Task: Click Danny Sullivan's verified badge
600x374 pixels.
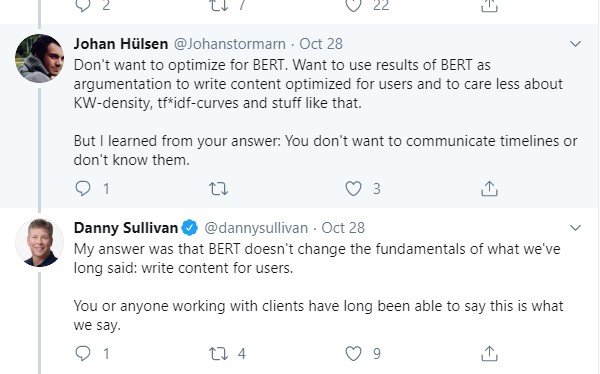Action: [x=189, y=228]
